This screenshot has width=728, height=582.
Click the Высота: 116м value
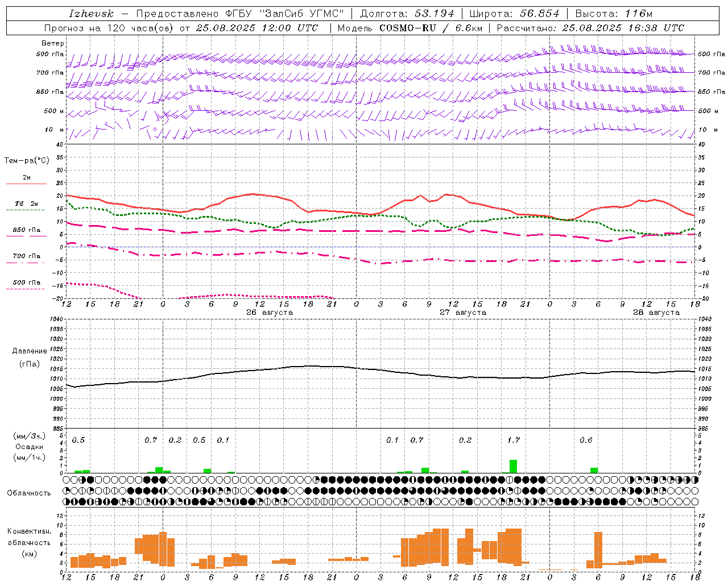click(614, 14)
